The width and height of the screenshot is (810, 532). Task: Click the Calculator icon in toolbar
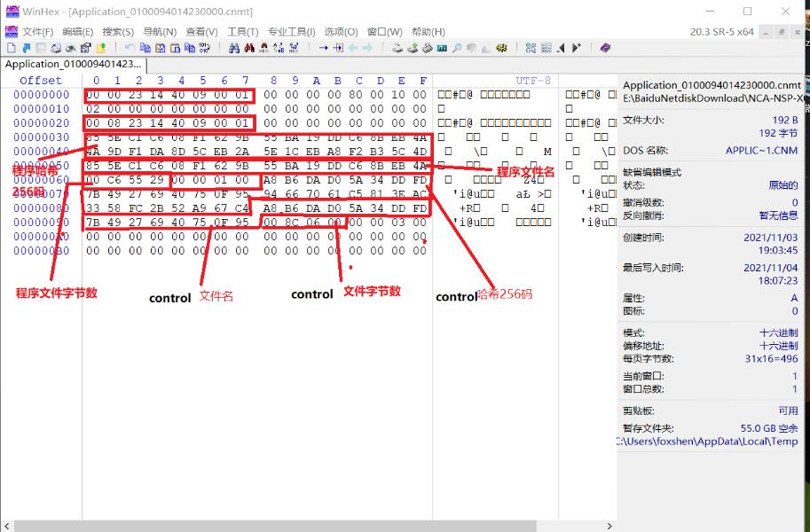(x=442, y=48)
